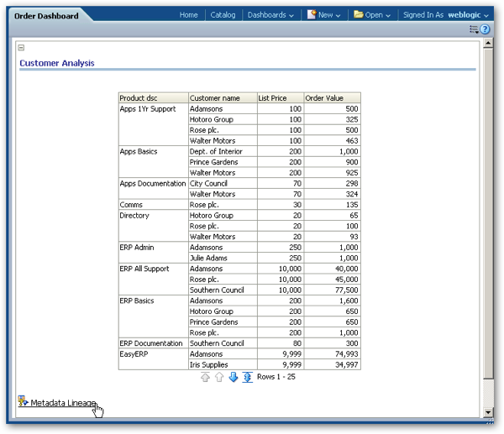Select the ERP Admin product cell

click(154, 252)
